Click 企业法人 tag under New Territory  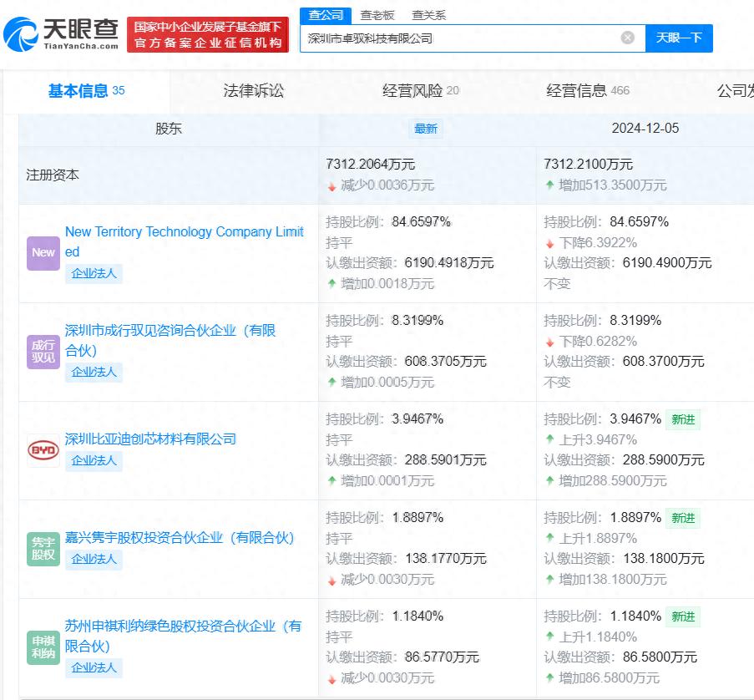[94, 273]
